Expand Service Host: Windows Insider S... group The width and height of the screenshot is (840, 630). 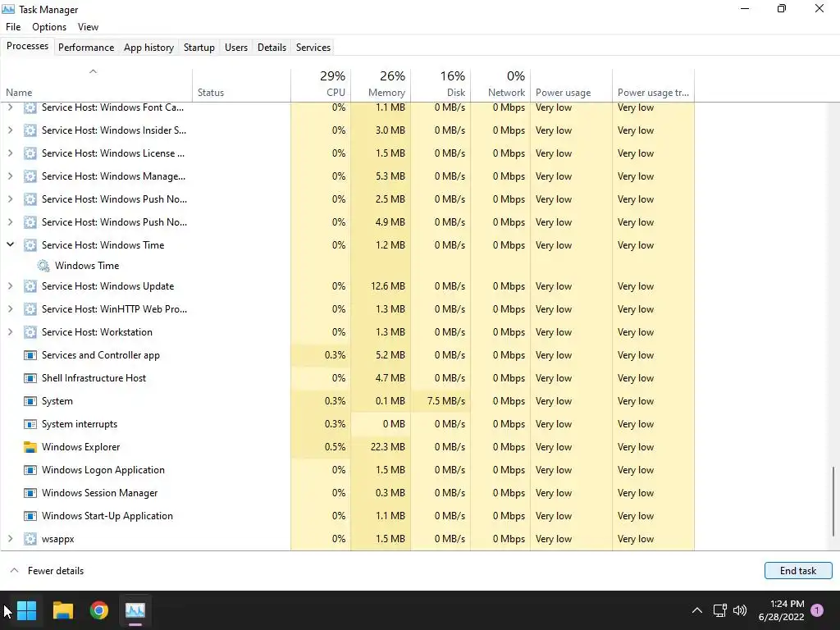(10, 130)
